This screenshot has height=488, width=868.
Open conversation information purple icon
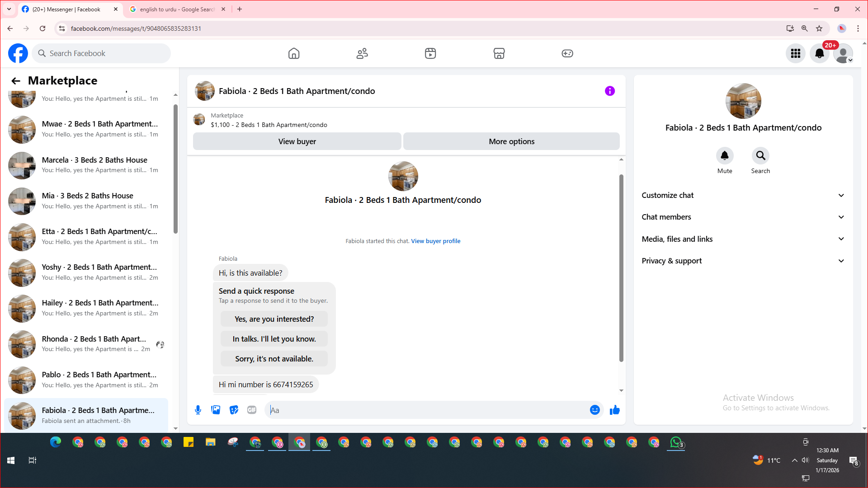point(609,91)
